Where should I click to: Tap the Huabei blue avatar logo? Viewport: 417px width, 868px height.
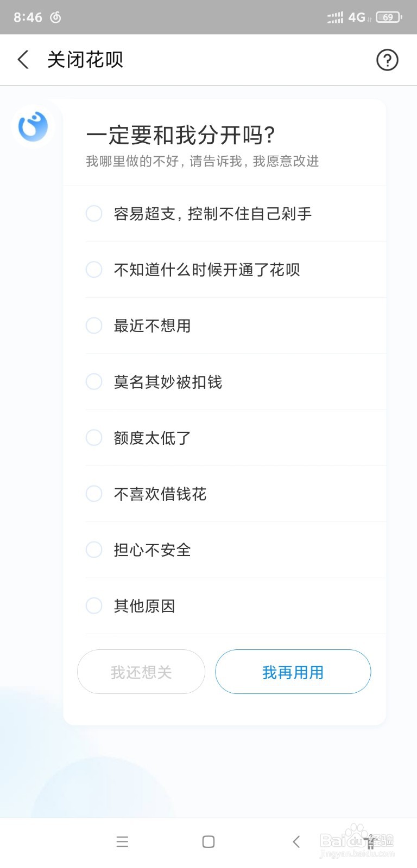33,126
